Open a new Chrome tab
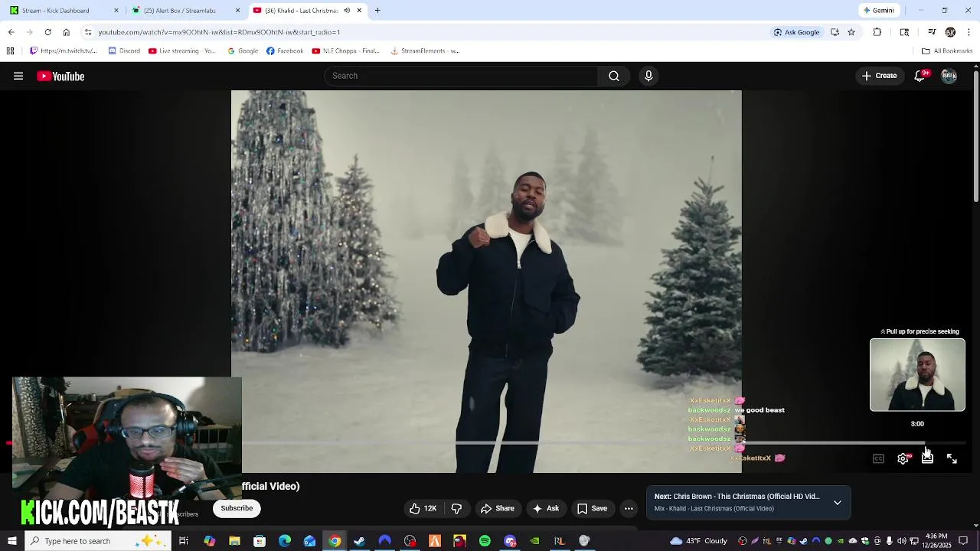This screenshot has width=980, height=551. tap(377, 11)
